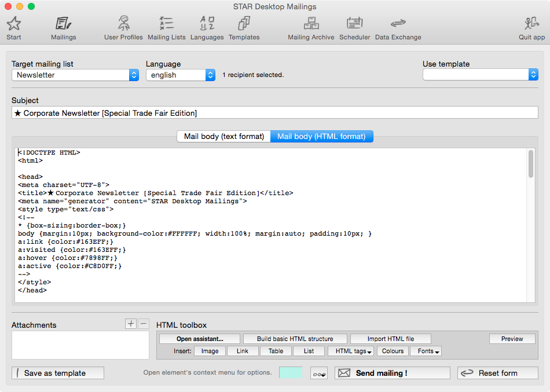Open Mailing Lists icon
550x392 pixels.
coord(166,24)
